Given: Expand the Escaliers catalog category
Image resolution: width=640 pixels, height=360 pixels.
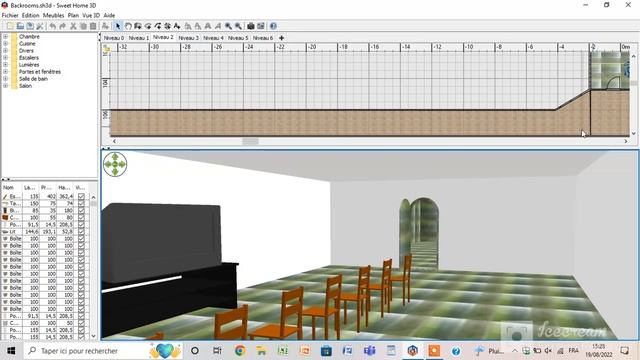Looking at the screenshot, I should (x=5, y=58).
